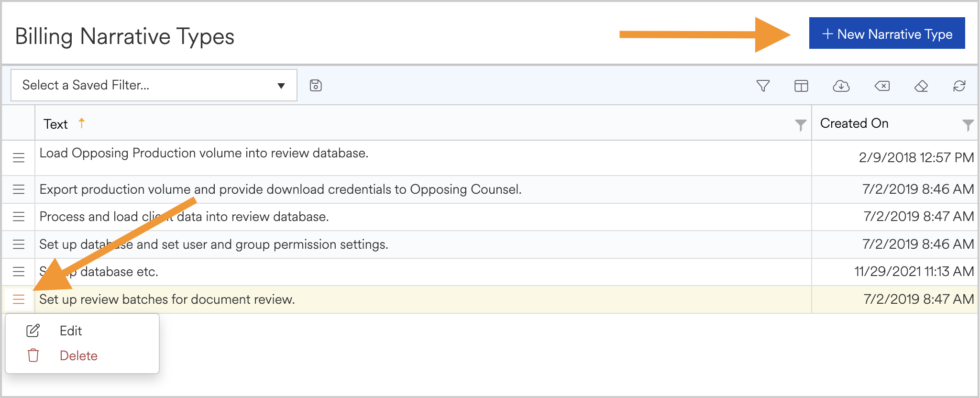
Task: Click the Created On column header
Action: click(x=854, y=123)
